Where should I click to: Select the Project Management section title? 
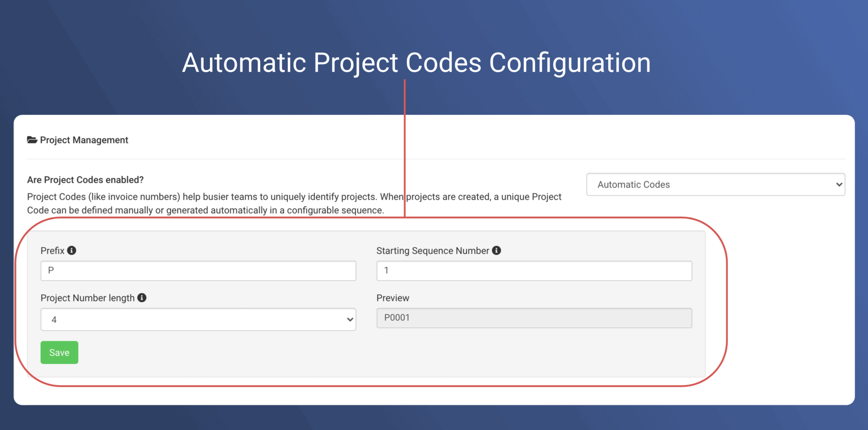(83, 140)
